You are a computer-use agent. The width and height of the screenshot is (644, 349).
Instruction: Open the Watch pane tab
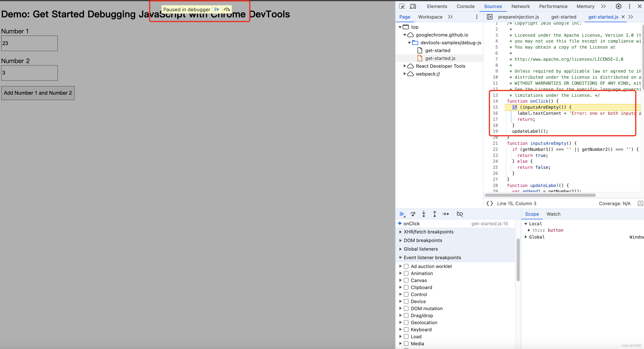pos(554,214)
